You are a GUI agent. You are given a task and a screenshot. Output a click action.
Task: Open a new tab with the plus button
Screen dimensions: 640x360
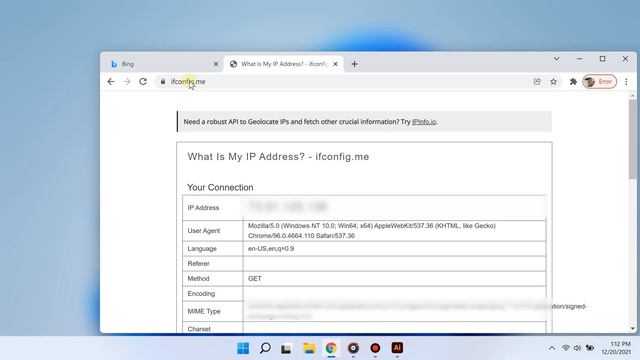click(x=354, y=64)
